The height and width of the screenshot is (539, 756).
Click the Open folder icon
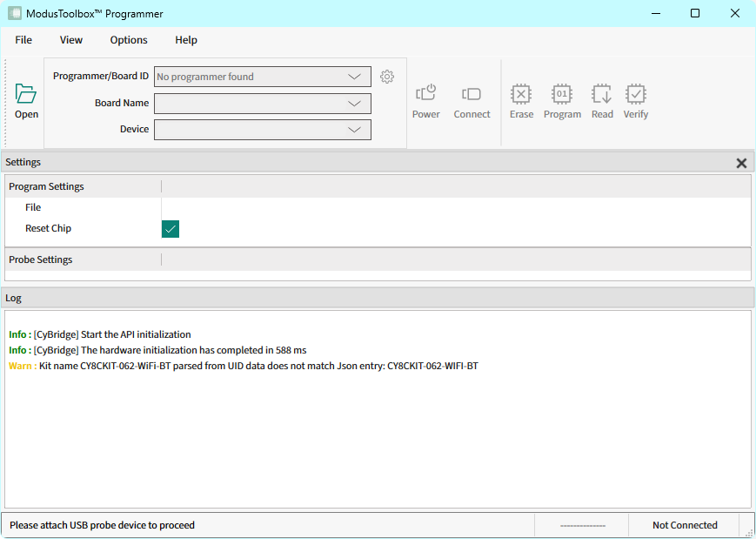pyautogui.click(x=26, y=94)
